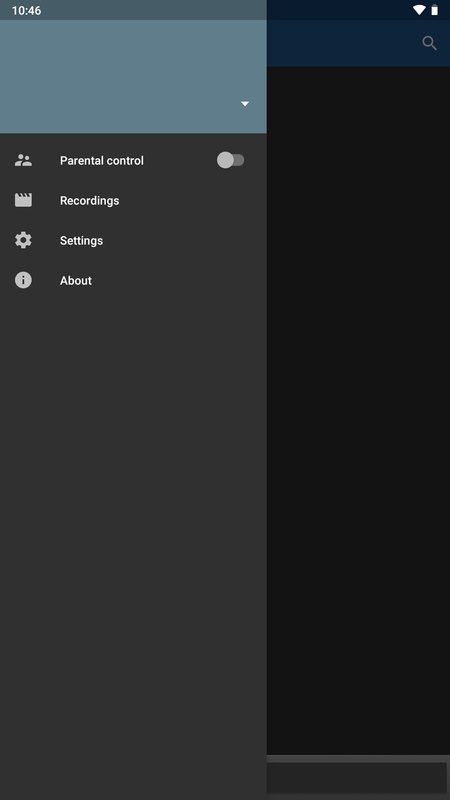450x800 pixels.
Task: Open the About text entry
Action: (76, 280)
